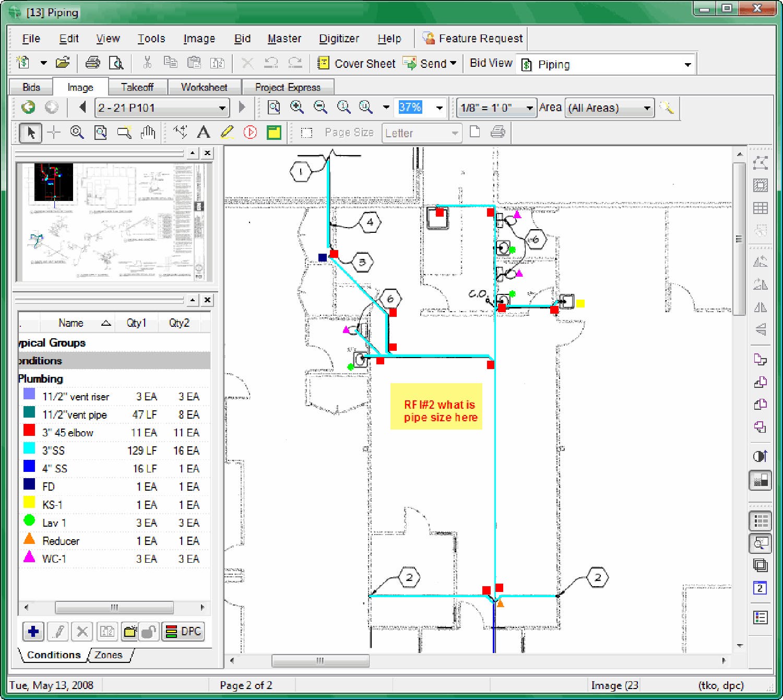Sort the list by Name column
783x700 pixels.
[x=77, y=323]
